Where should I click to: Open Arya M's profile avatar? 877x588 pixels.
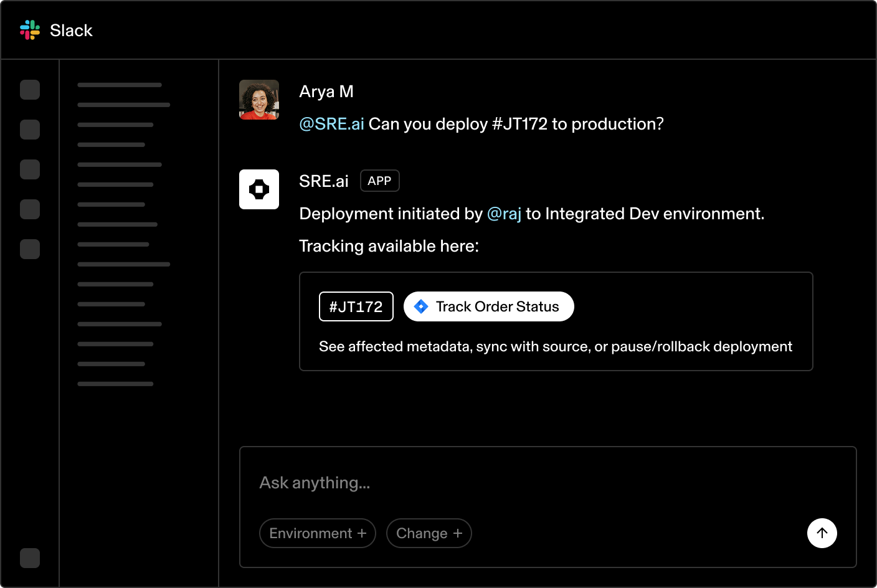click(x=259, y=100)
